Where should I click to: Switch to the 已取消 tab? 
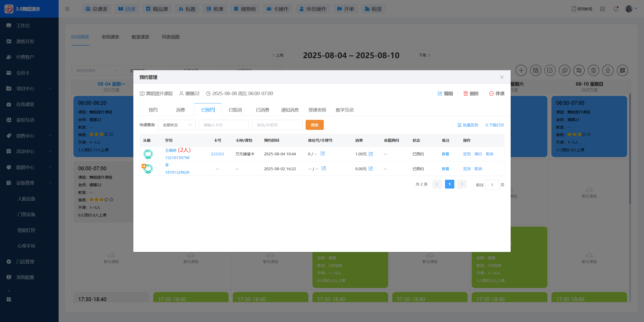pos(235,110)
